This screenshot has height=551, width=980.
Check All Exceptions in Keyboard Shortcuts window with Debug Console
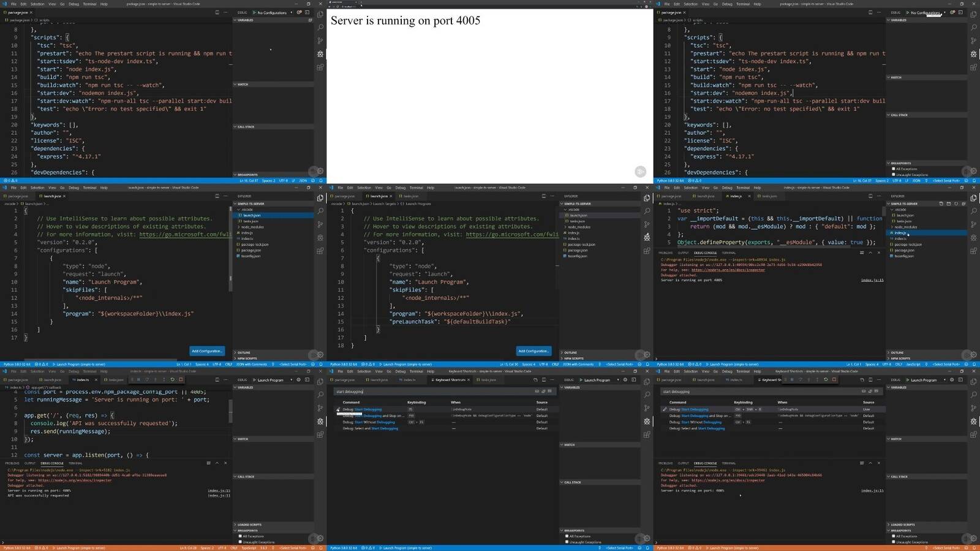[x=894, y=536]
